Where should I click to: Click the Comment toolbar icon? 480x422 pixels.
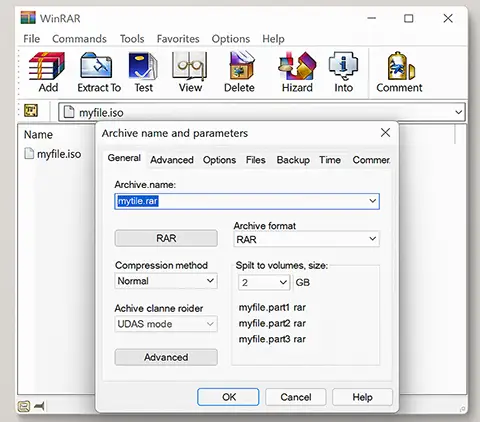[401, 66]
